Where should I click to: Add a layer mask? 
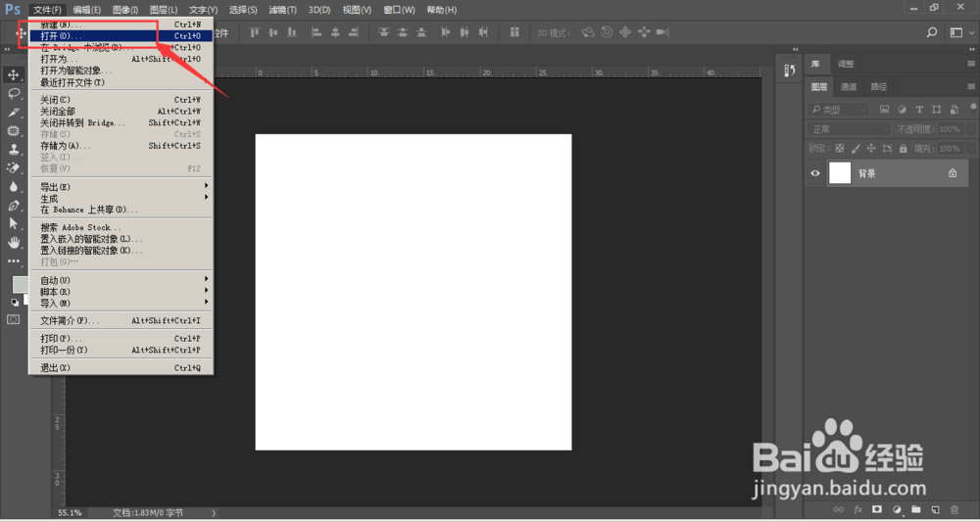[x=877, y=510]
